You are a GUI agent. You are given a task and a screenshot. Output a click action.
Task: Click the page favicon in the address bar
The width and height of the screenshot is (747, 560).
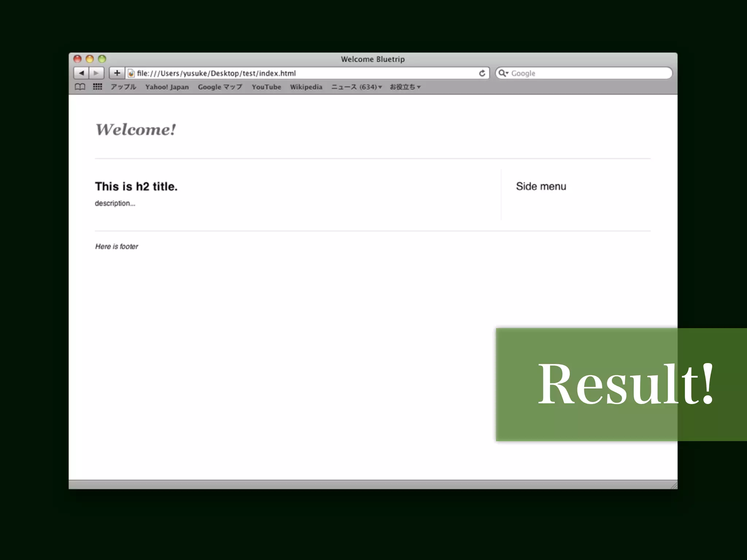(131, 73)
